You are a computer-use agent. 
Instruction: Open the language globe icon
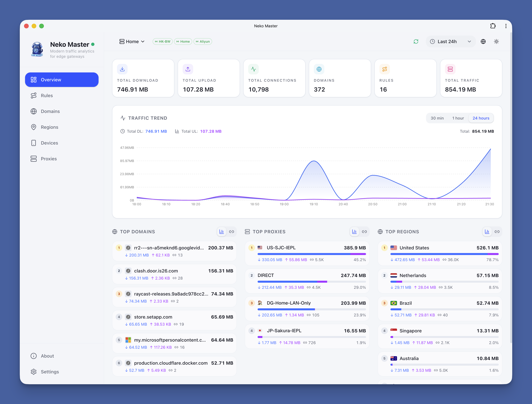pyautogui.click(x=483, y=42)
